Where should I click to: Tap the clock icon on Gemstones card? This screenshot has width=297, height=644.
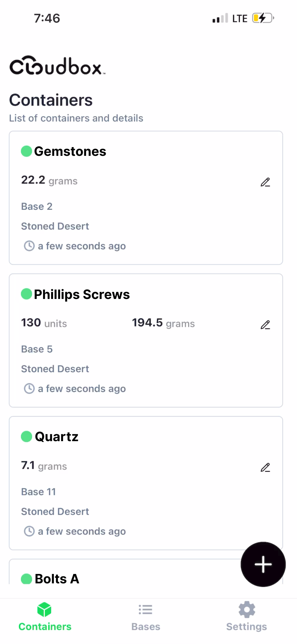point(29,246)
